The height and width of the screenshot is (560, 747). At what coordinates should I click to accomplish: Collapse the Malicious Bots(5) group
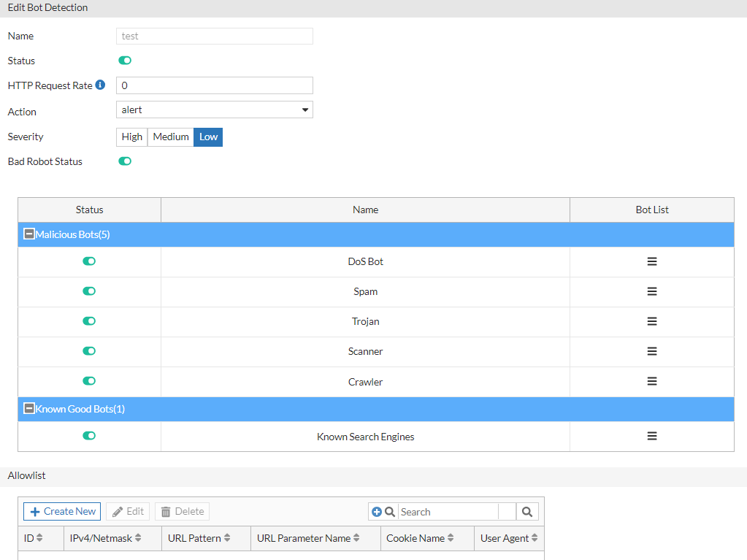(28, 234)
